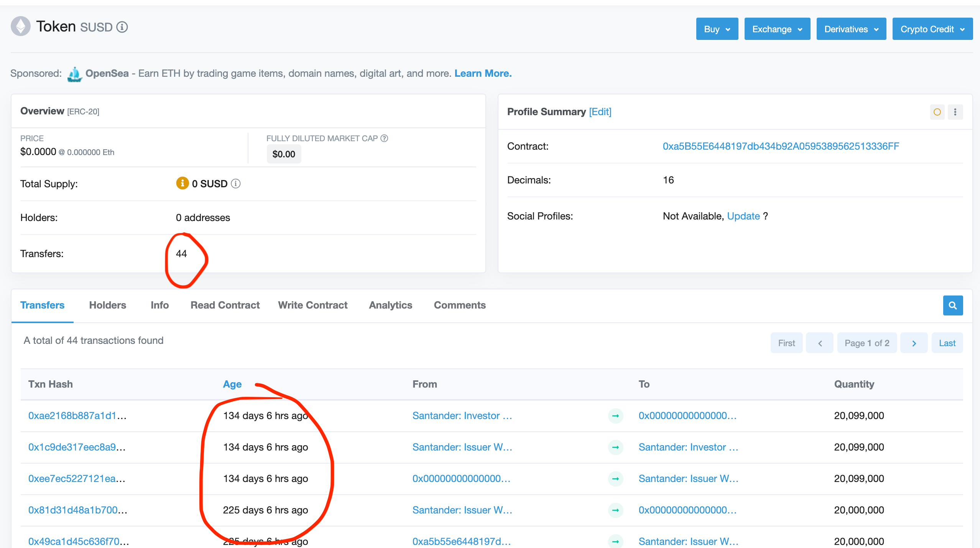This screenshot has height=548, width=980.
Task: Click the grey info icon after 0 SUSD
Action: [x=236, y=184]
